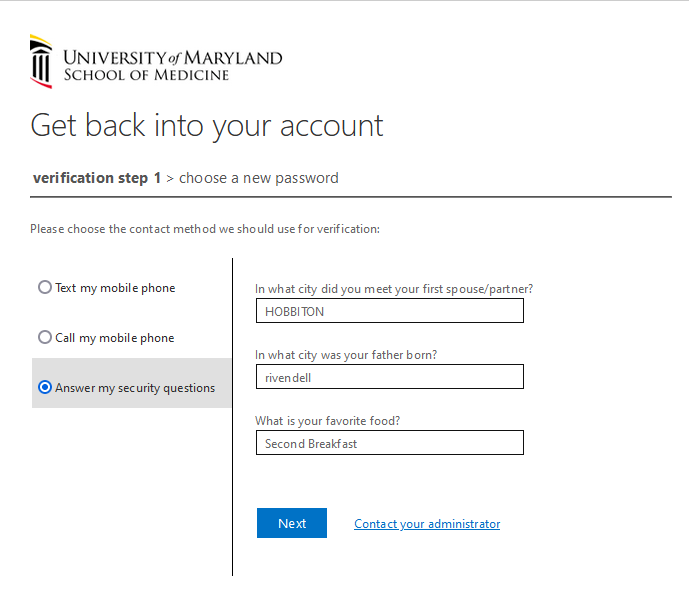Image resolution: width=689 pixels, height=595 pixels.
Task: Click the University of Maryland shield logo
Action: [41, 60]
